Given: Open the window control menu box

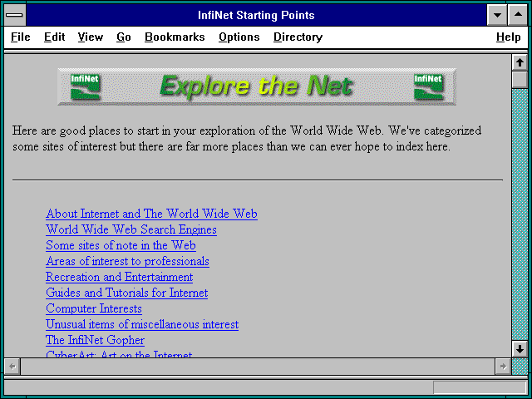Looking at the screenshot, I should tap(14, 15).
